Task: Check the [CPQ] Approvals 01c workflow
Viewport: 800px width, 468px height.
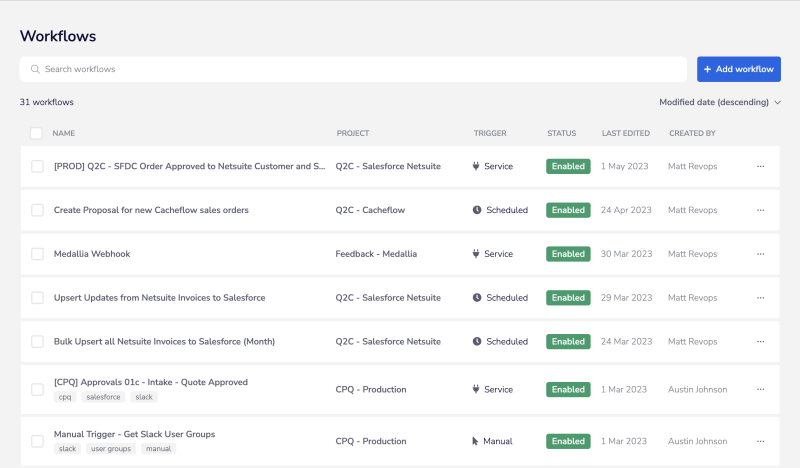Action: point(37,389)
